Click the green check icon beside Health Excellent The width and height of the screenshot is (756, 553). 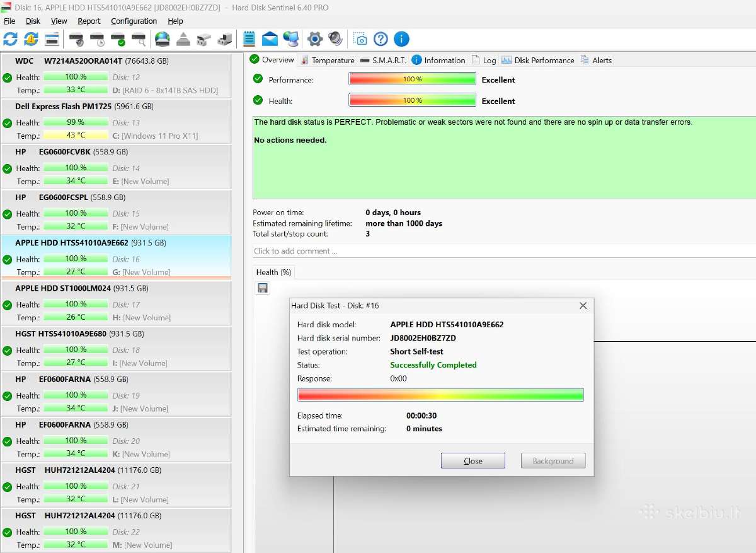(x=258, y=100)
